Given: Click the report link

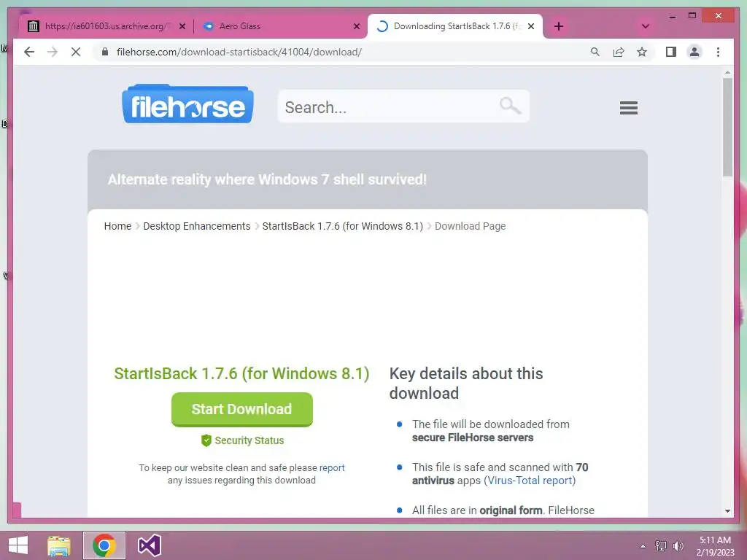Looking at the screenshot, I should coord(332,467).
